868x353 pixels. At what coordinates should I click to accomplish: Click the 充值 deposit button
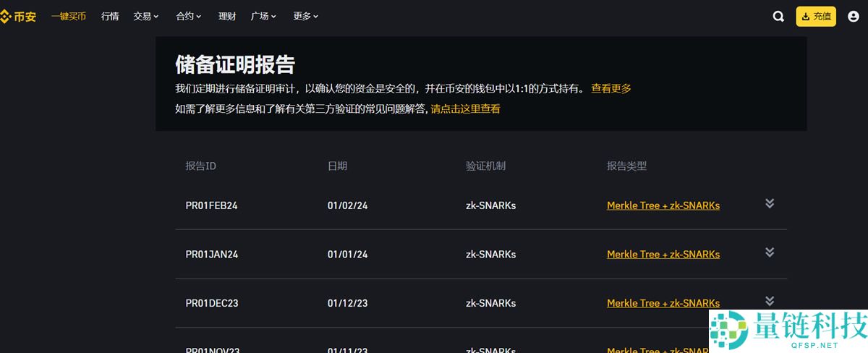816,17
